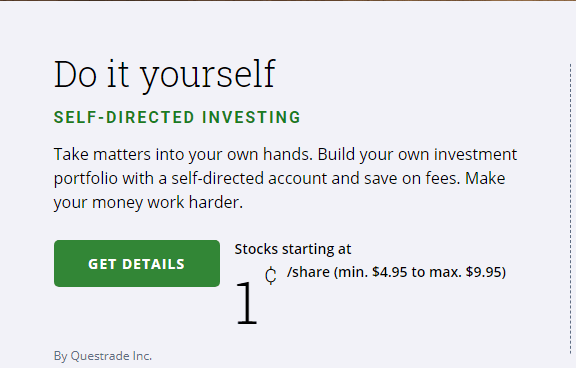Click the sentence "your money work harder."
Image resolution: width=576 pixels, height=368 pixels.
pos(148,203)
